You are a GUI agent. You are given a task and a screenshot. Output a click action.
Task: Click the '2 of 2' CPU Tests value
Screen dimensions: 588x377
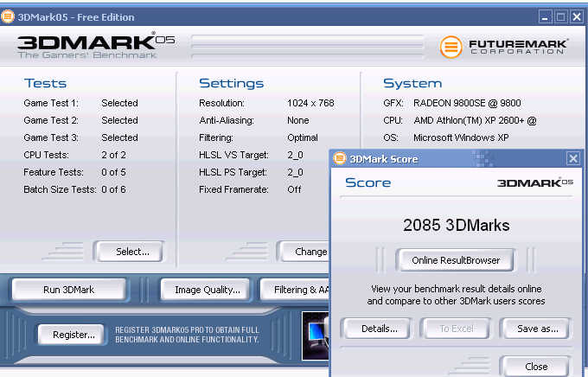coord(113,155)
